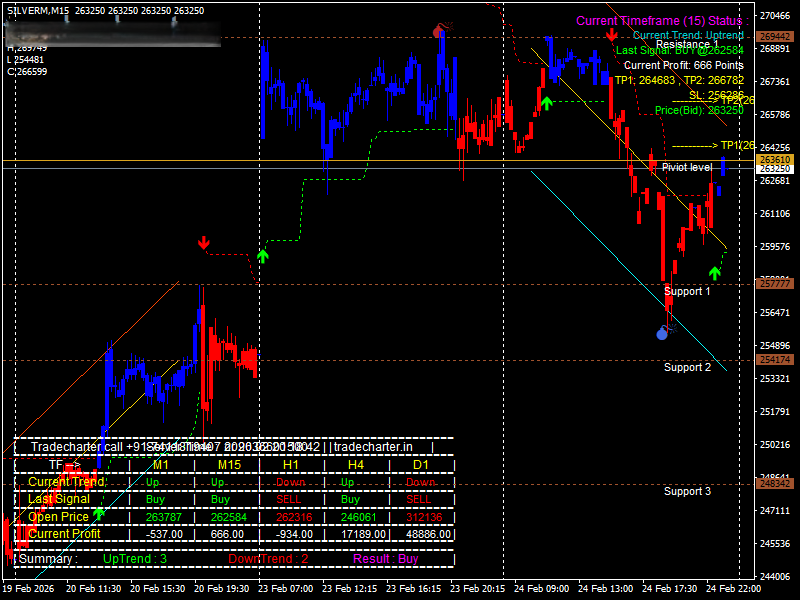Click the 20 Feb 11:30 time axis label
Viewport: 800px width, 600px height.
click(x=93, y=588)
